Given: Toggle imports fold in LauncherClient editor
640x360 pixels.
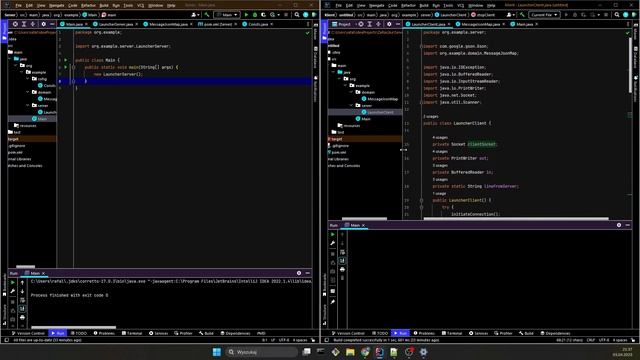Looking at the screenshot, I should click(421, 46).
